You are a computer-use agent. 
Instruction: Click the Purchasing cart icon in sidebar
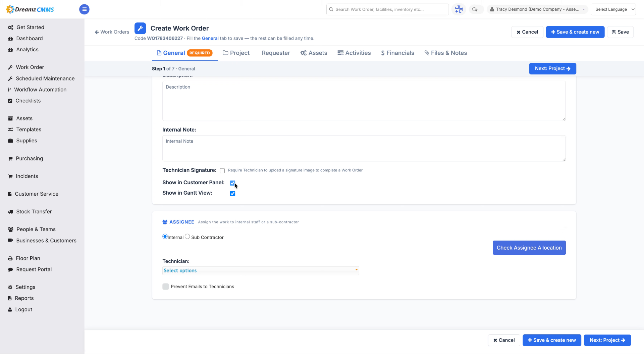(x=10, y=158)
